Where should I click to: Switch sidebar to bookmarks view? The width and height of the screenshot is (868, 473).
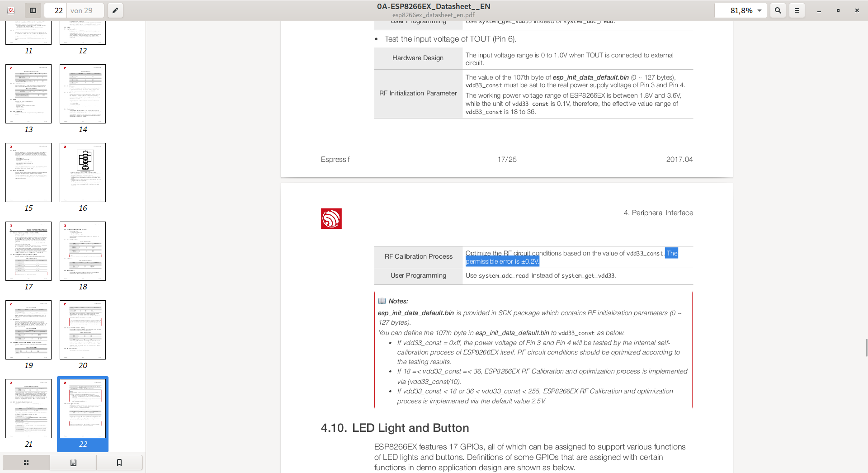(x=119, y=463)
